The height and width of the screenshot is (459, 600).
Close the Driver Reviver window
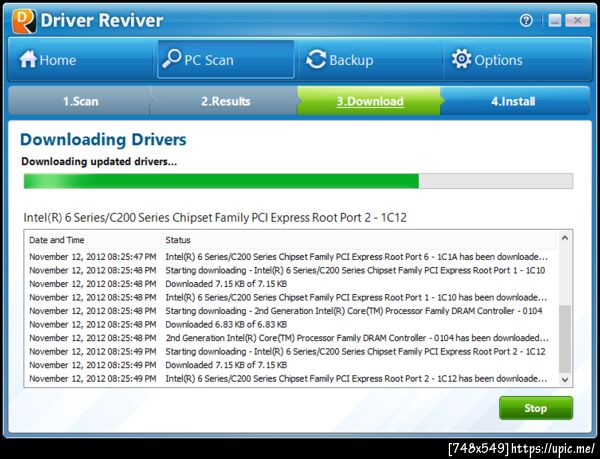tap(577, 20)
